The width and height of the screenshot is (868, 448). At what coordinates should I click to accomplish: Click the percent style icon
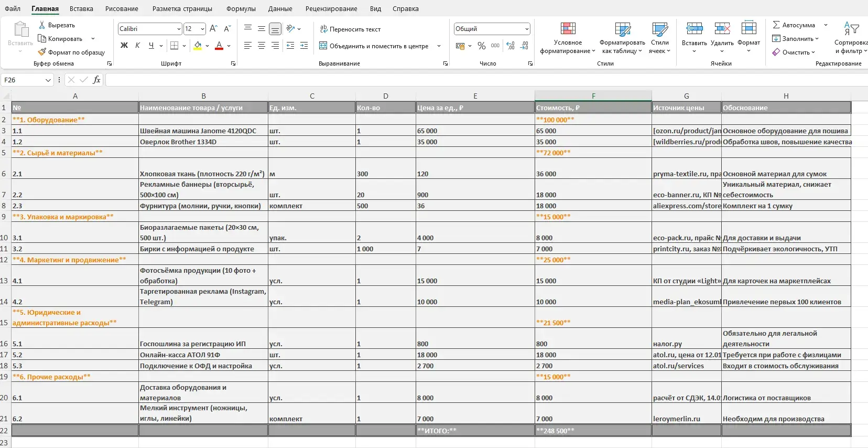click(482, 46)
